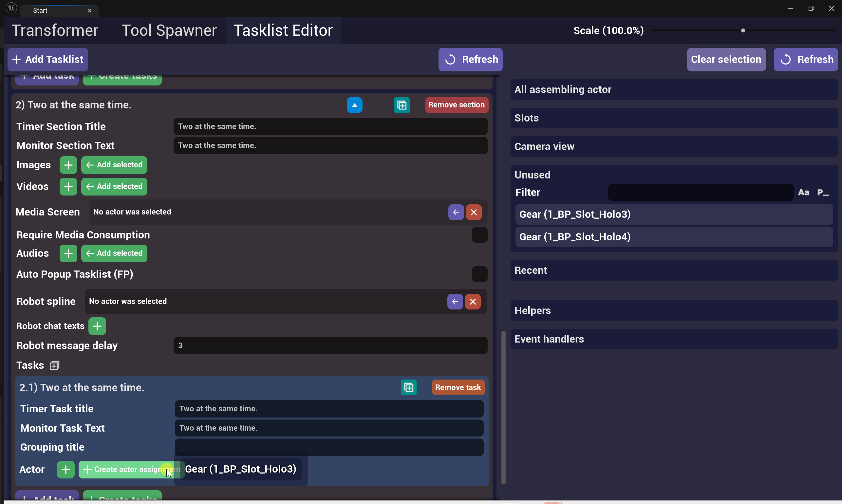Toggle the Aa case-sensitive filter option

click(x=803, y=193)
